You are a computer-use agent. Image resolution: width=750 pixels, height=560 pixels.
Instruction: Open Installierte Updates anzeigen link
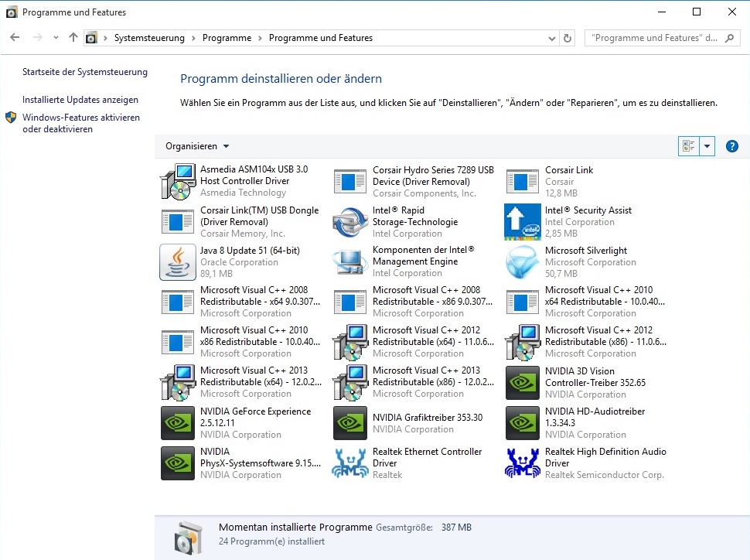(x=80, y=100)
